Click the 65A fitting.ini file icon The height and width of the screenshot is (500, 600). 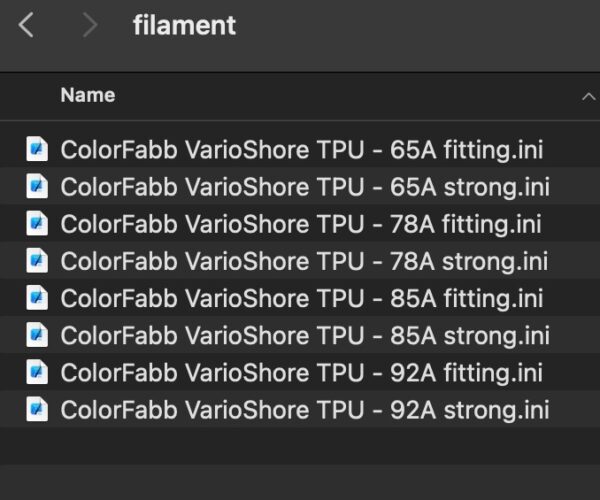pyautogui.click(x=37, y=149)
